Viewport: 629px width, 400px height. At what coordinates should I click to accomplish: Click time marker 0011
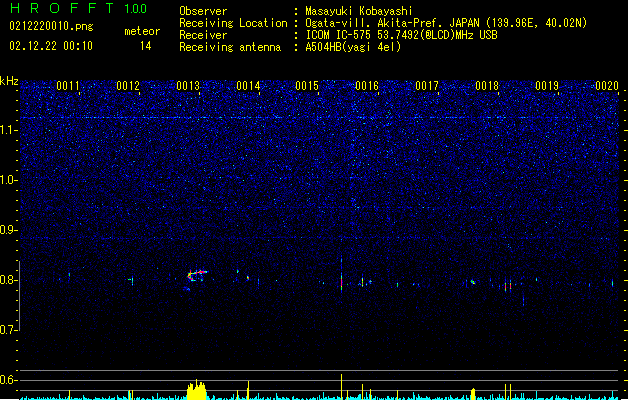[68, 86]
